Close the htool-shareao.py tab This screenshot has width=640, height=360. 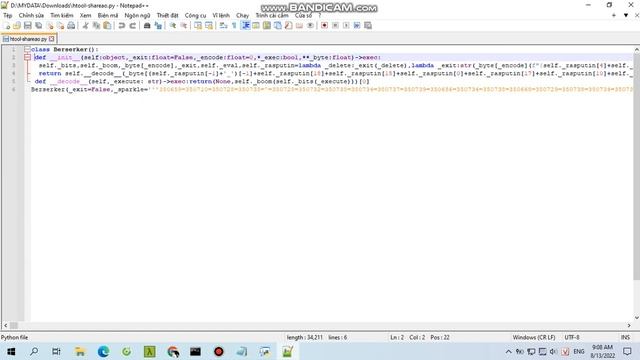pyautogui.click(x=52, y=39)
